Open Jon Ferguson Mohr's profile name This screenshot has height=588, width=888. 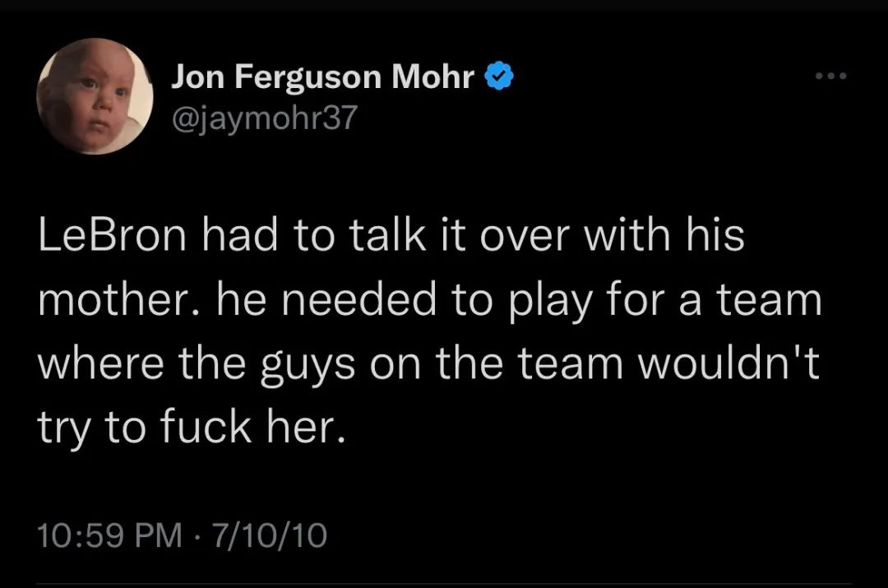323,78
